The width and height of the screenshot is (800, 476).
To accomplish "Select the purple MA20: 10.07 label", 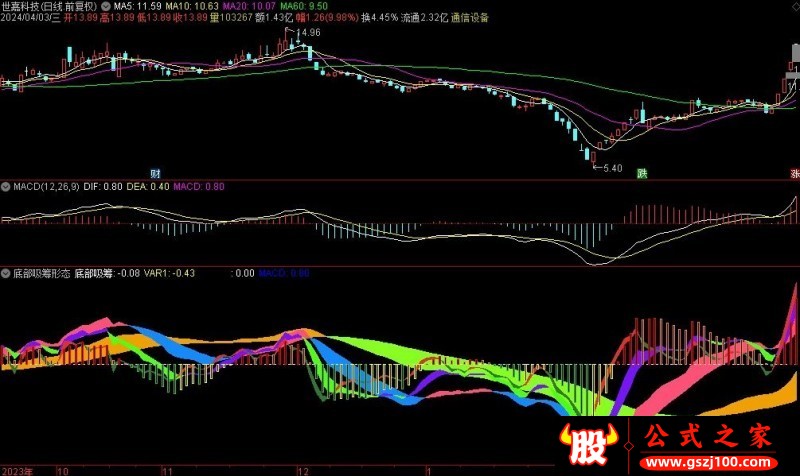I will 246,6.
